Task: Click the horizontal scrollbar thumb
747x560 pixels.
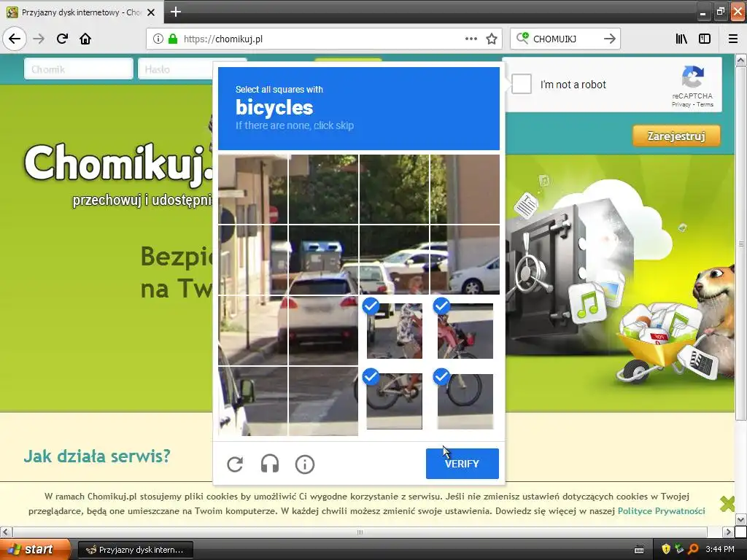Action: [360, 532]
